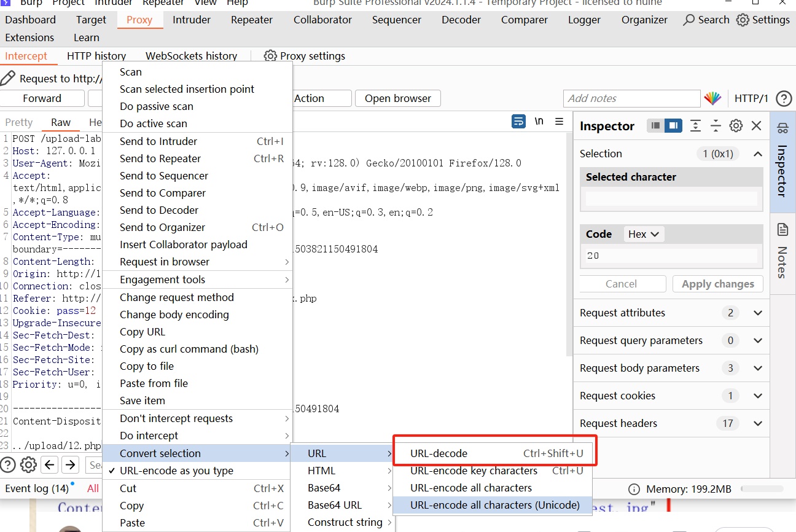Open the Decoder main tab
The height and width of the screenshot is (532, 796).
461,20
